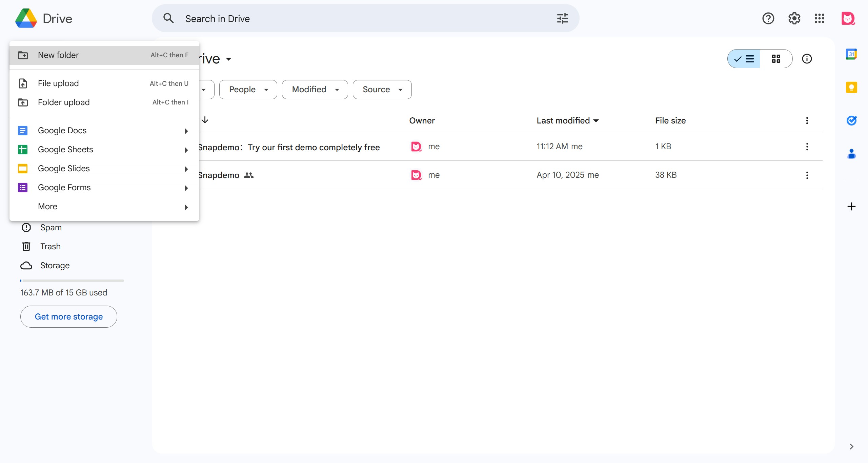Image resolution: width=868 pixels, height=463 pixels.
Task: Choose Folder upload from the menu
Action: pyautogui.click(x=104, y=102)
